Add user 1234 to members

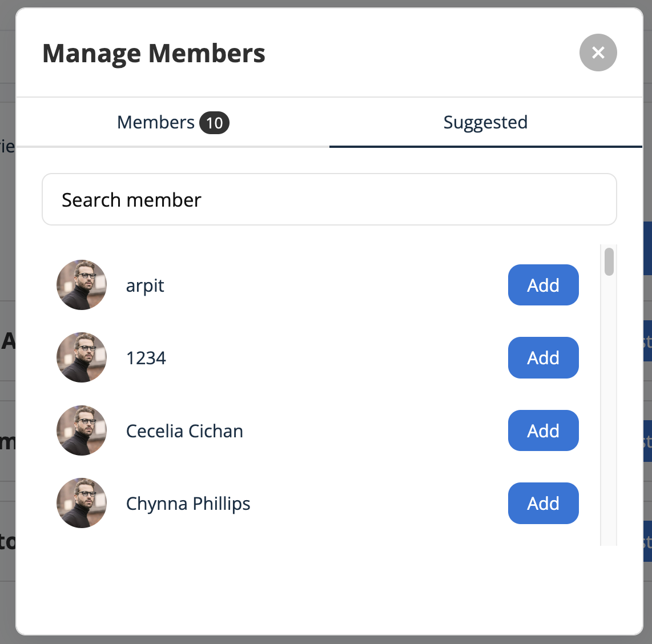point(543,357)
